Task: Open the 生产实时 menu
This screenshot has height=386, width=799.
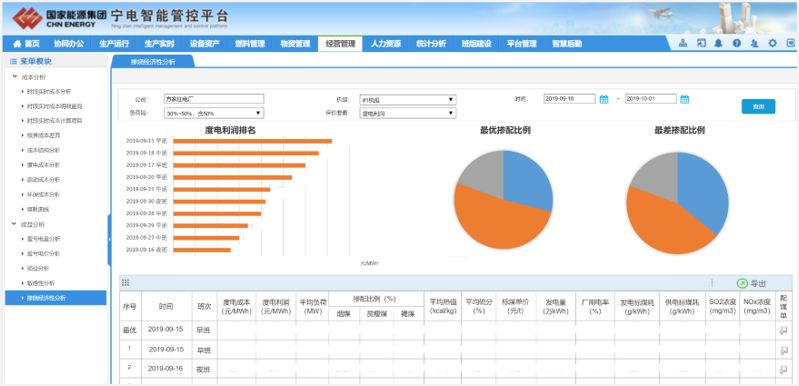Action: pos(159,44)
